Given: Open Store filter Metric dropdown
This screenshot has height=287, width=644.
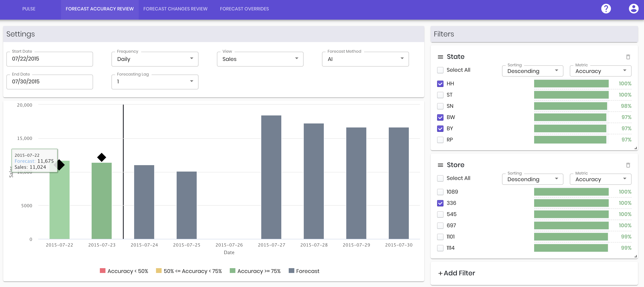Looking at the screenshot, I should 600,179.
